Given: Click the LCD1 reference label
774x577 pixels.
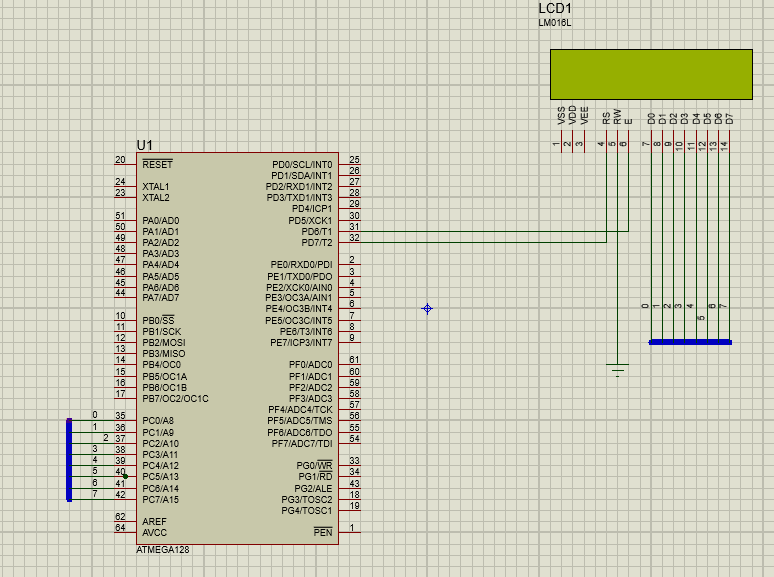Looking at the screenshot, I should click(x=555, y=8).
